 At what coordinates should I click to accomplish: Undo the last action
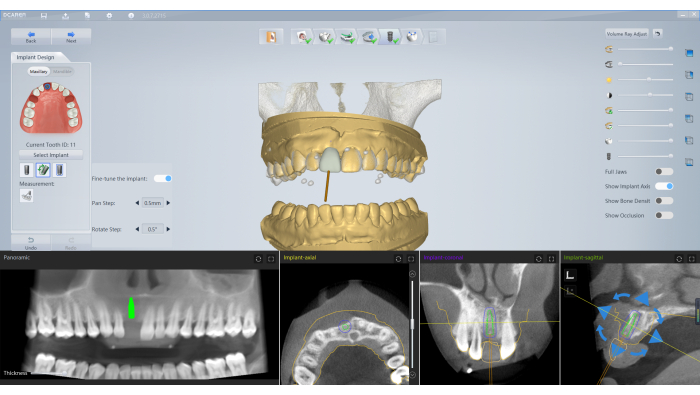(x=31, y=243)
